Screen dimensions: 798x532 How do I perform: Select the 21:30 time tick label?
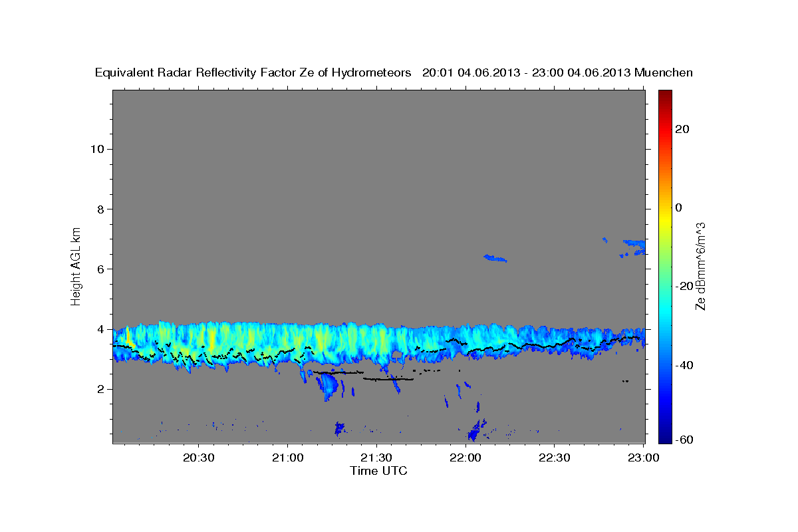377,458
